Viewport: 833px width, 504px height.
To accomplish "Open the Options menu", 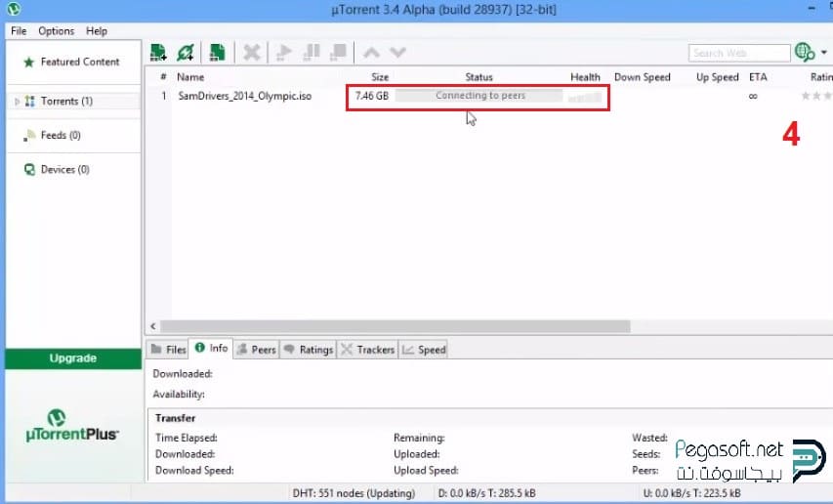I will [x=56, y=31].
